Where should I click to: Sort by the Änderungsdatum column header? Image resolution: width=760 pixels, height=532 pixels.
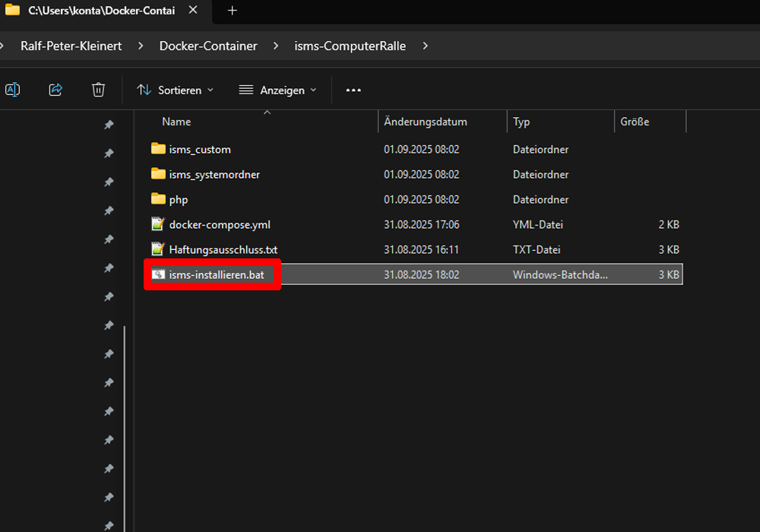point(426,122)
